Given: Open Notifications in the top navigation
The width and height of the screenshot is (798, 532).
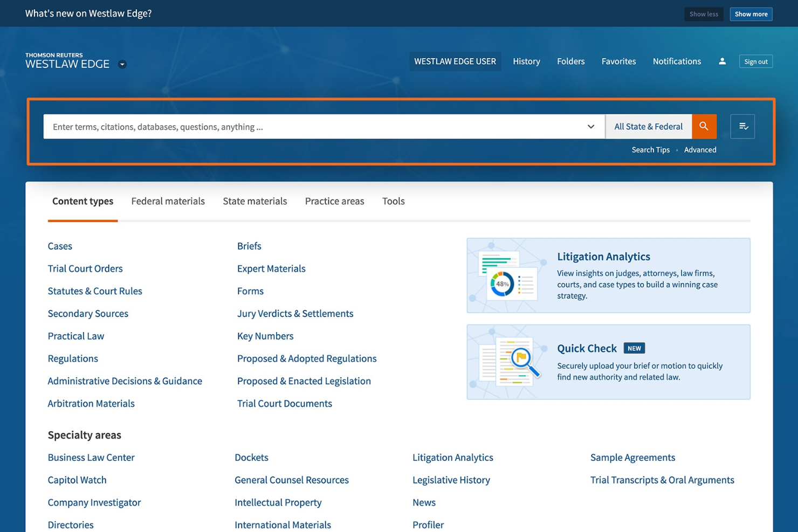Looking at the screenshot, I should click(677, 61).
